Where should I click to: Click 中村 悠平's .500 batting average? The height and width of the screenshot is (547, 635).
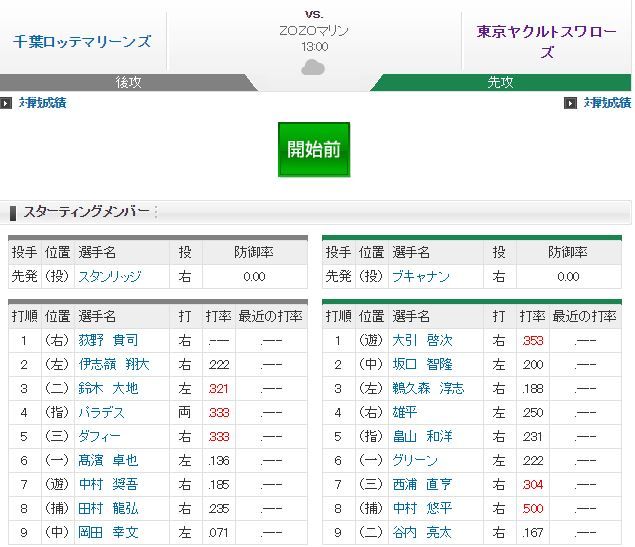pos(533,509)
